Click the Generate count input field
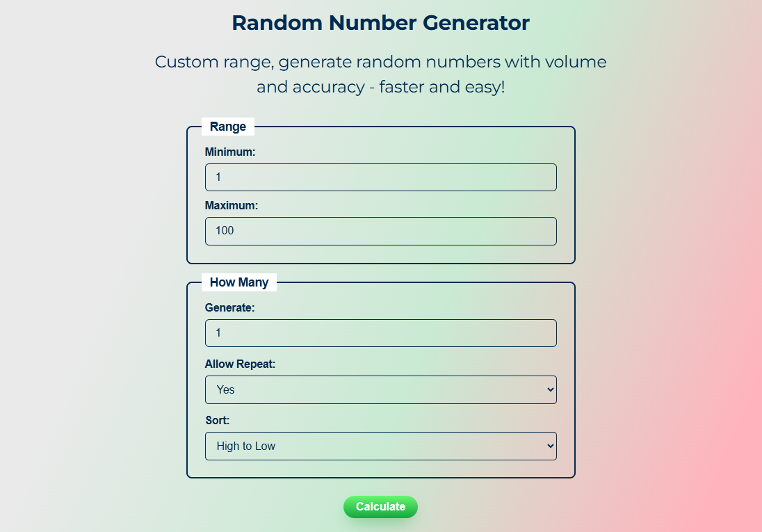 tap(380, 333)
